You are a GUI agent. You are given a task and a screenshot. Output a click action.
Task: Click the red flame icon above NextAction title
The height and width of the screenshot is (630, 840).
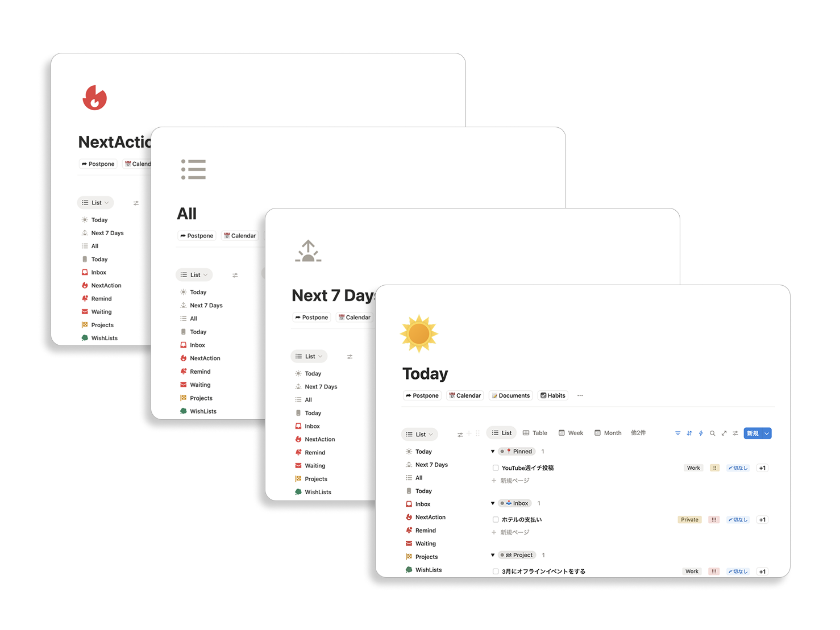pyautogui.click(x=94, y=98)
